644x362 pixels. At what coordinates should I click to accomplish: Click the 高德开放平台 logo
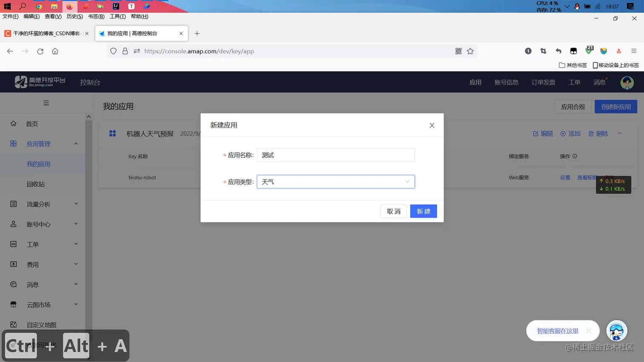(x=40, y=82)
